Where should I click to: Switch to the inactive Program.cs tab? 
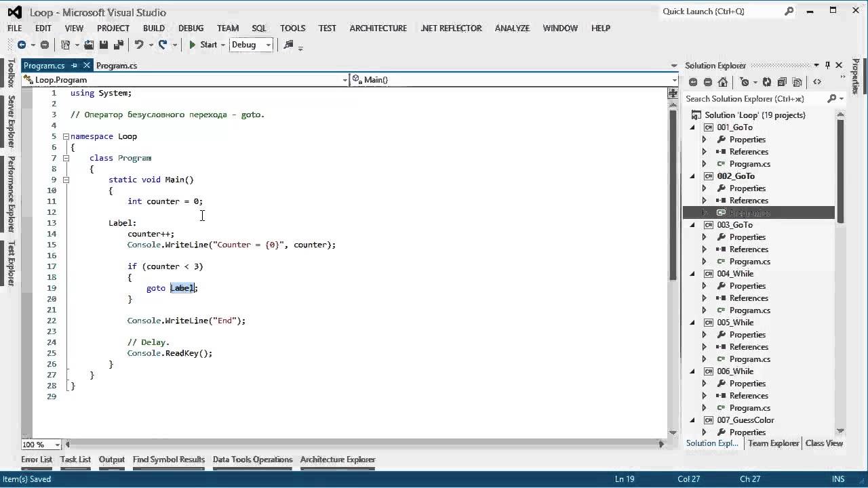(117, 66)
